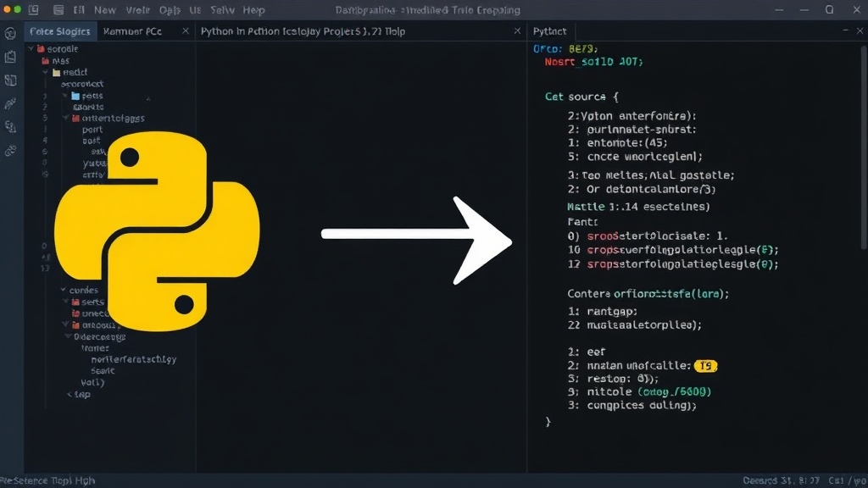Collapse the 'serts' folder chevron

pos(66,302)
